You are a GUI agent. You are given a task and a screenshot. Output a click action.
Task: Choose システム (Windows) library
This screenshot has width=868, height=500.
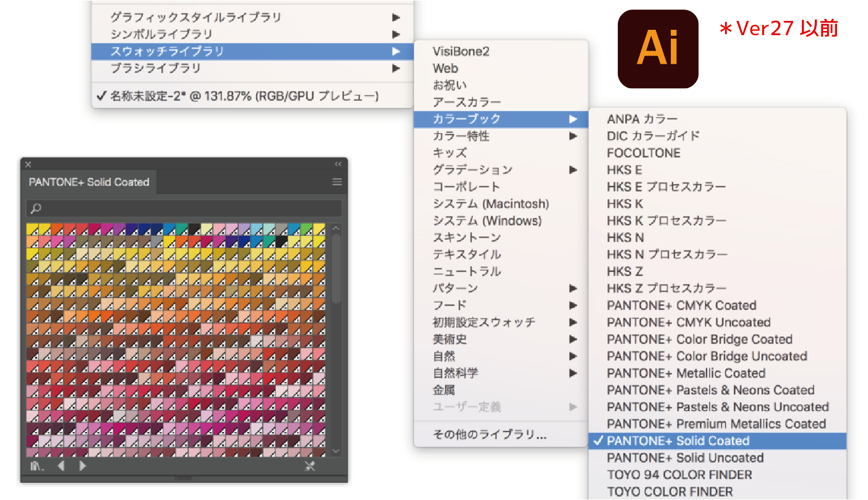(501, 221)
